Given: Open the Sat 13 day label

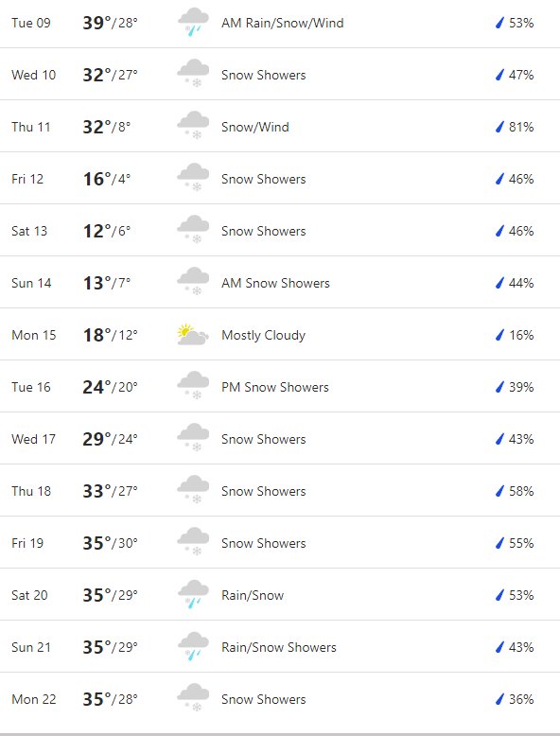Looking at the screenshot, I should point(29,231).
